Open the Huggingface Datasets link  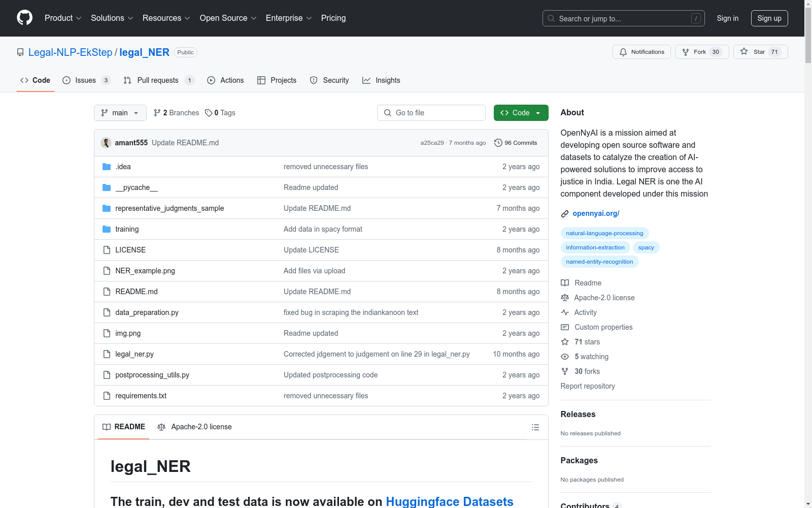(x=450, y=501)
